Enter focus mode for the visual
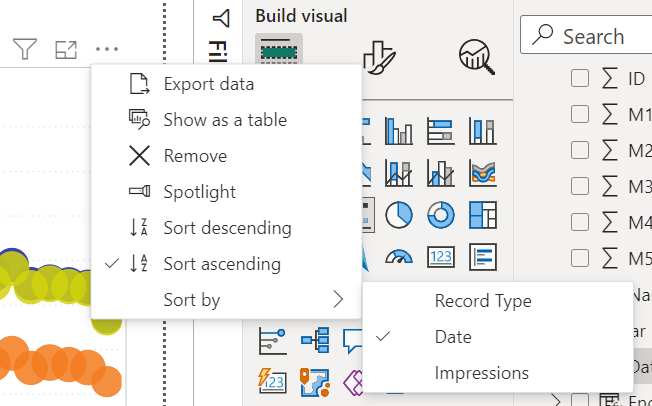Image resolution: width=652 pixels, height=406 pixels. 66,50
